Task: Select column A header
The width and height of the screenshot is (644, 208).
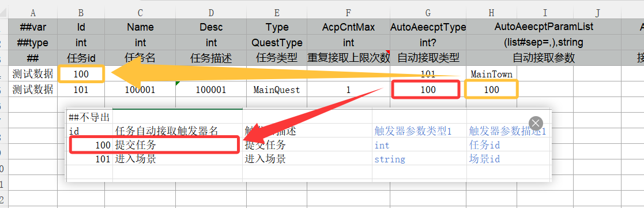Action: 32,13
